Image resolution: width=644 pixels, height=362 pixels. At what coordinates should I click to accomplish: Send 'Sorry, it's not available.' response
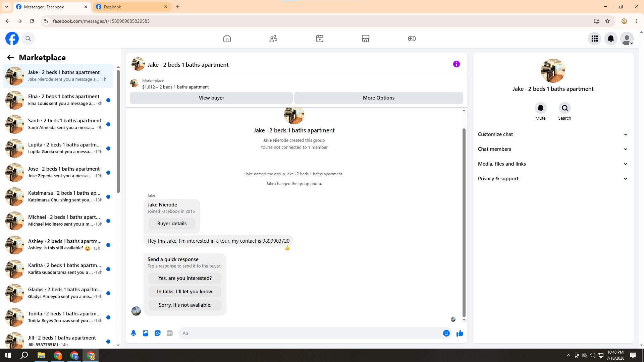(x=185, y=305)
